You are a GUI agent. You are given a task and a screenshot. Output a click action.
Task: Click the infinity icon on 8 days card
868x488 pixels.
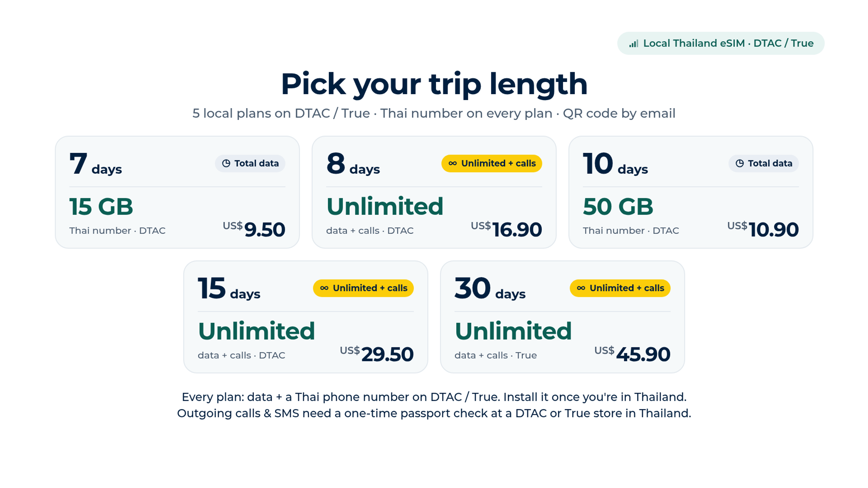453,163
